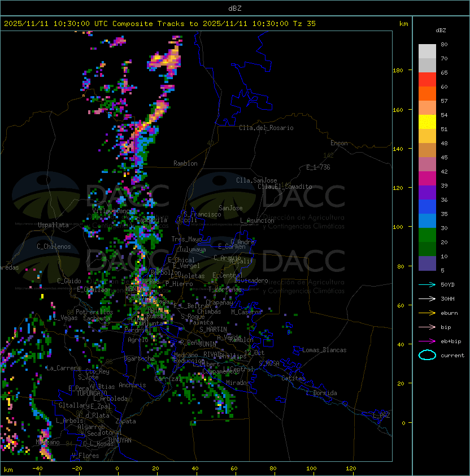Screen dimensions: 470x476
Task: Click the cyan ellipse 'current' symbol
Action: pos(427,355)
